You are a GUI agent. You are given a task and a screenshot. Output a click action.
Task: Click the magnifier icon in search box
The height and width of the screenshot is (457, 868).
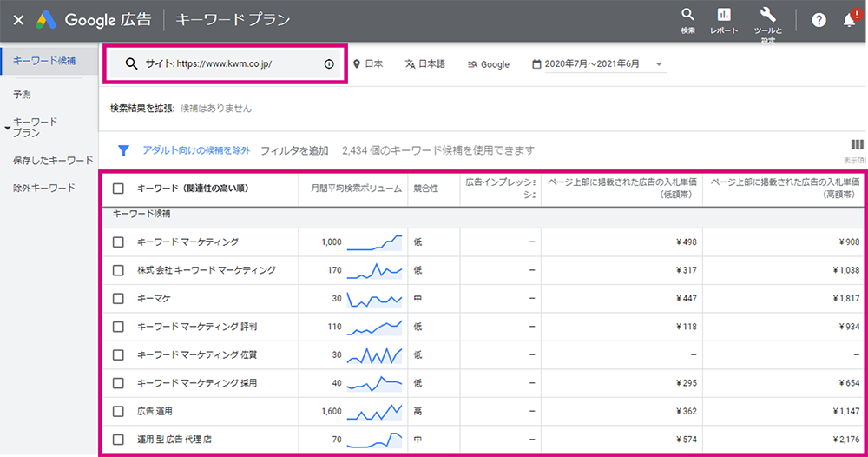[131, 63]
